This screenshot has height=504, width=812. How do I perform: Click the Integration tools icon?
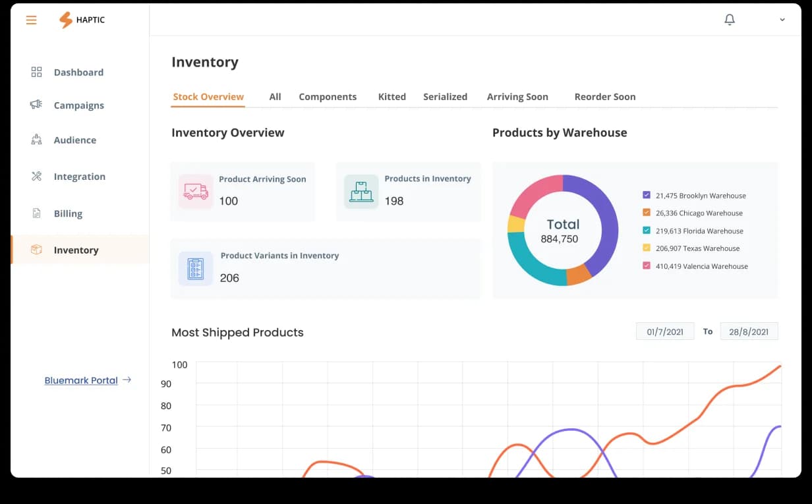pyautogui.click(x=37, y=176)
